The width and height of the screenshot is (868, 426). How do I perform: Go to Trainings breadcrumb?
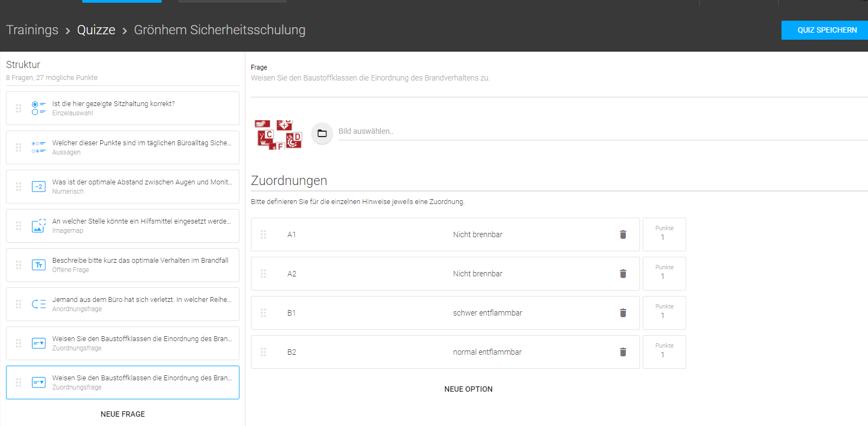pyautogui.click(x=32, y=30)
